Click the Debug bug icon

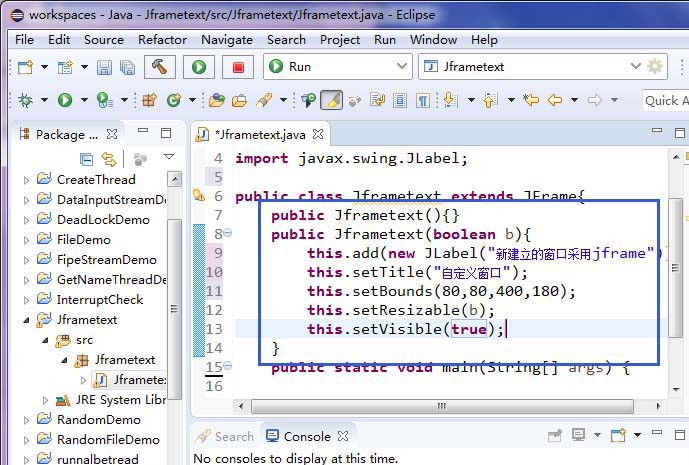pyautogui.click(x=24, y=100)
